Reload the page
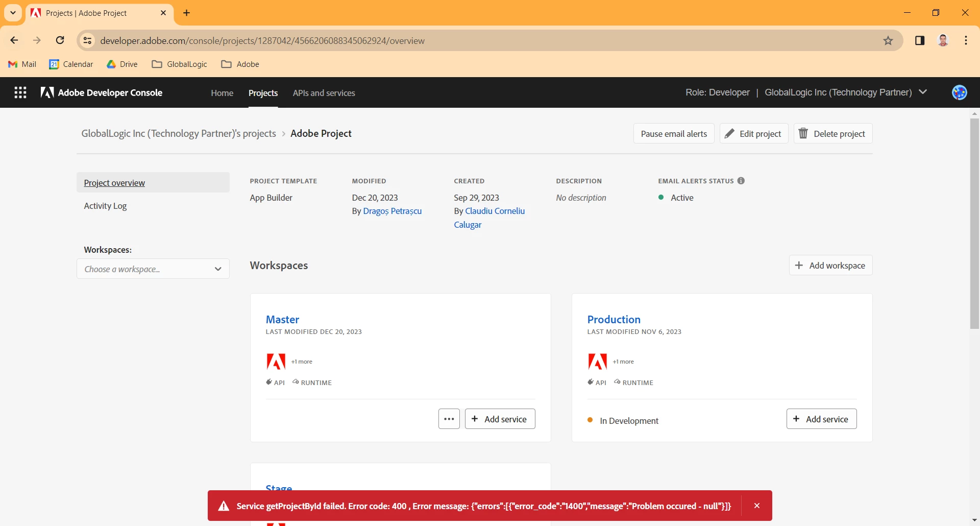Viewport: 980px width, 526px height. [x=60, y=40]
